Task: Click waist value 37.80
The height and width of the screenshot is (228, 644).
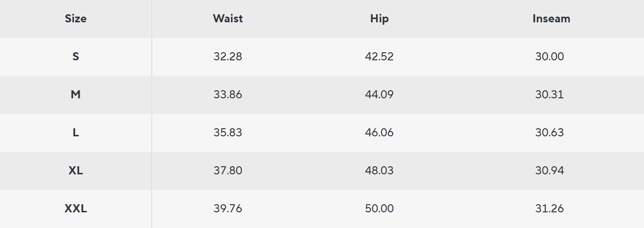Action: [228, 171]
